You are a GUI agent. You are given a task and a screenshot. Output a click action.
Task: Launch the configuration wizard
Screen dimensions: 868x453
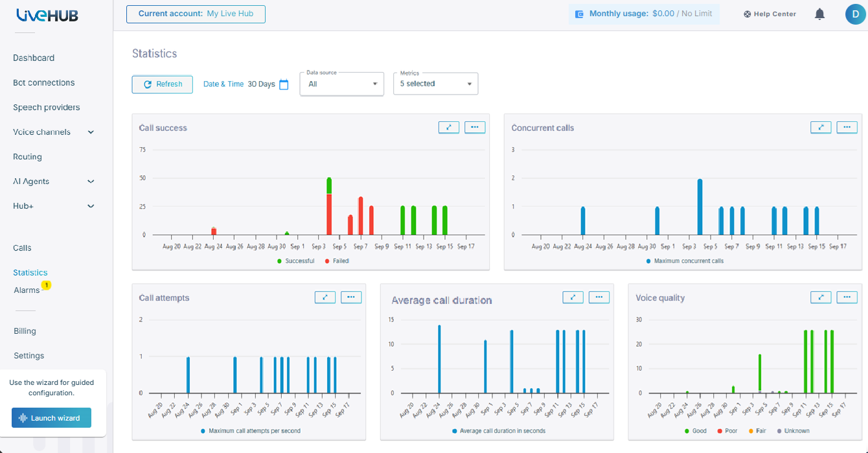click(x=51, y=418)
